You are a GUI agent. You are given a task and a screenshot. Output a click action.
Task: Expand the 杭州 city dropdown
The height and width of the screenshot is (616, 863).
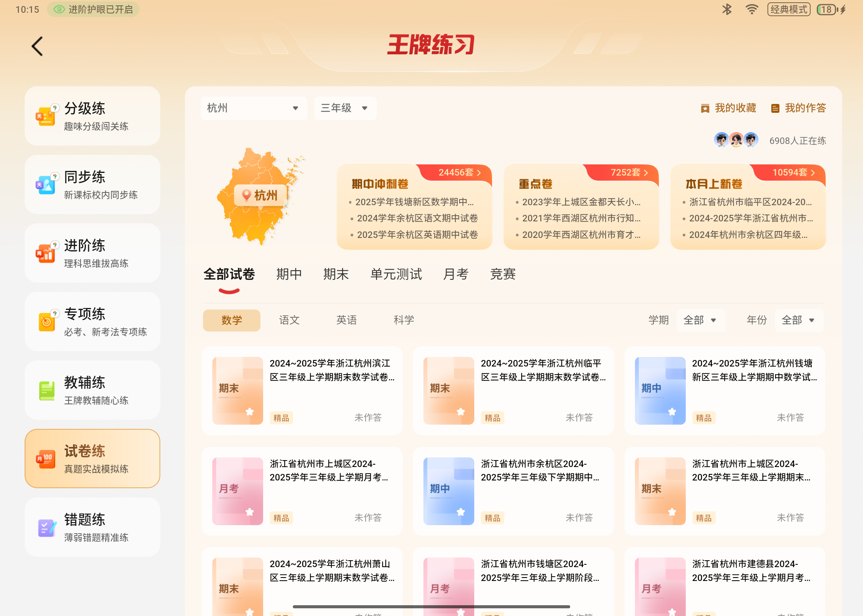tap(254, 108)
